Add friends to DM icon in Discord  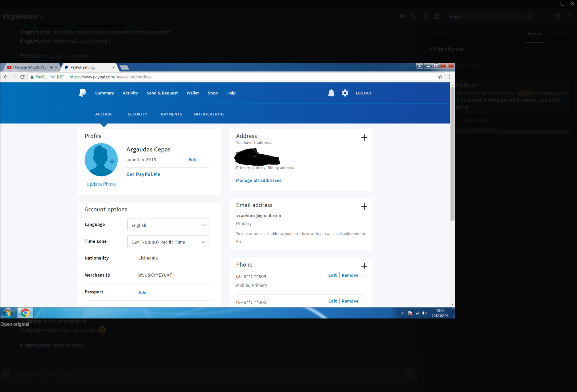437,16
